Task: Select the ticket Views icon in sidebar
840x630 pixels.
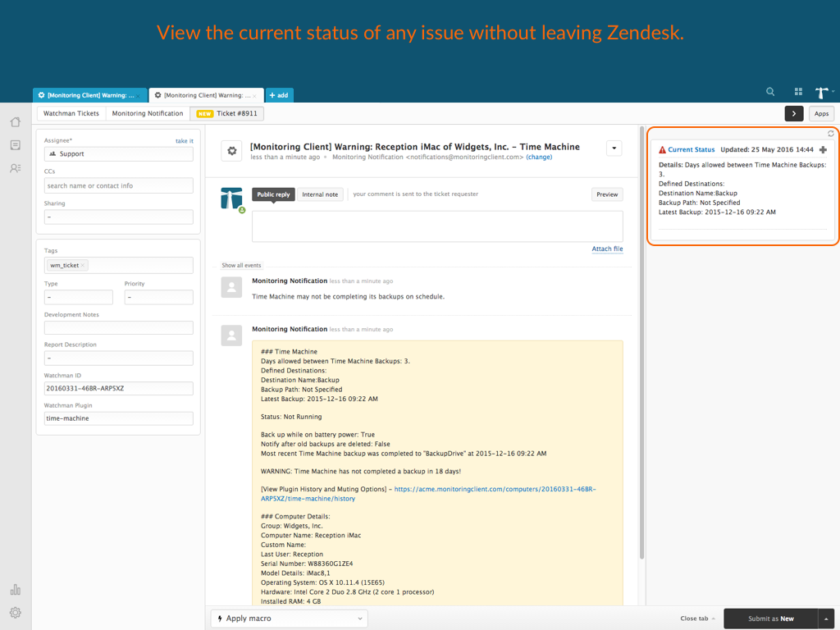Action: click(x=15, y=145)
